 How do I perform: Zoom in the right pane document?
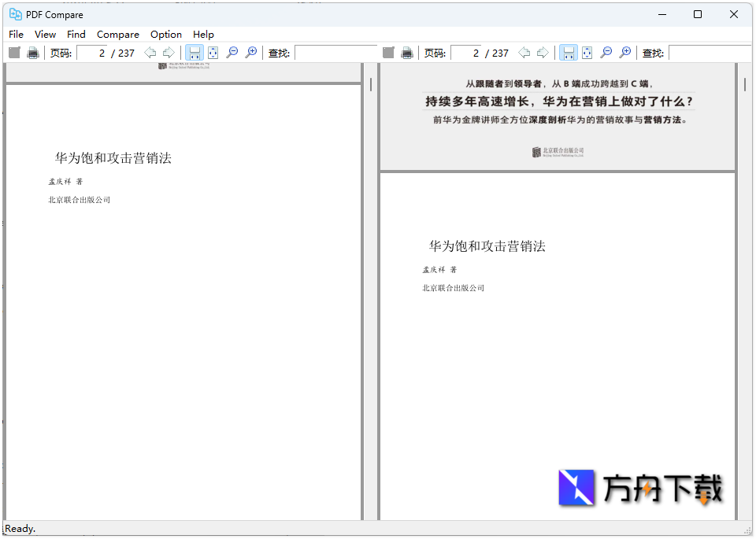624,53
